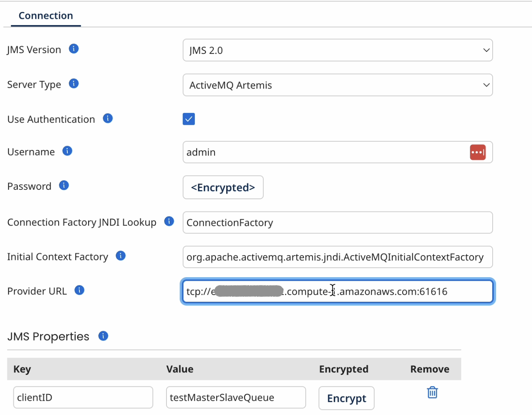Uncheck the Use Authentication checkbox

point(189,119)
